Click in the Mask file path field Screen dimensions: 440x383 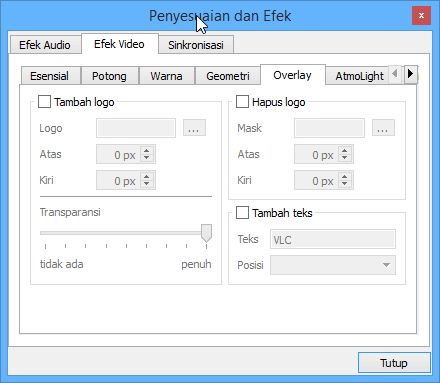tap(329, 128)
